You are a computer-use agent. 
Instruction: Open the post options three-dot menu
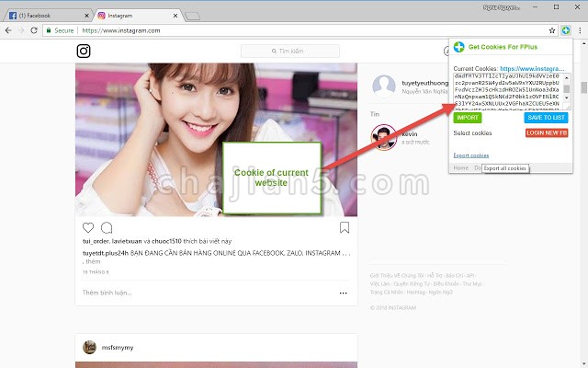tap(343, 293)
